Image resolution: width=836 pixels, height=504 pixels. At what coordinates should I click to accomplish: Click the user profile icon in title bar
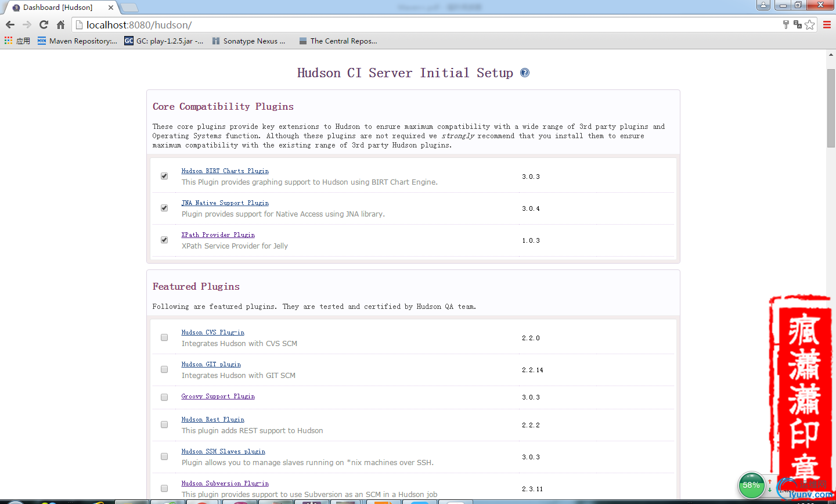tap(763, 5)
